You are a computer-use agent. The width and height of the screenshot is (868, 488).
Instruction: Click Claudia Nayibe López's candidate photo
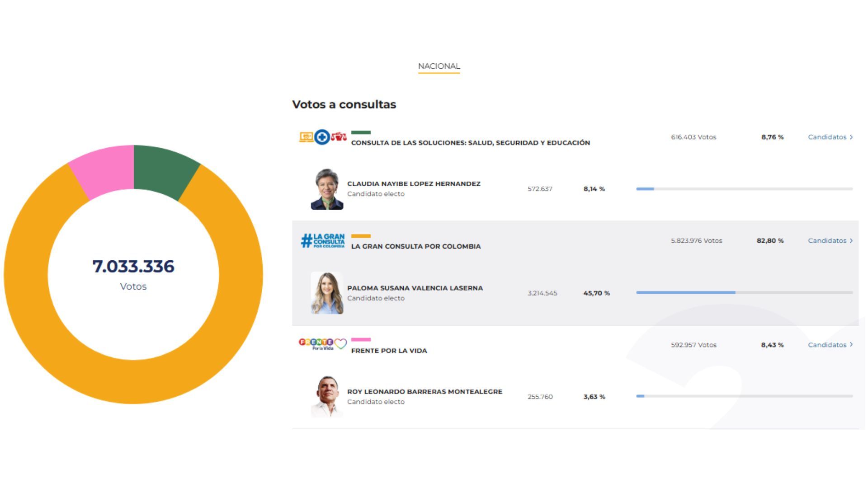coord(326,189)
